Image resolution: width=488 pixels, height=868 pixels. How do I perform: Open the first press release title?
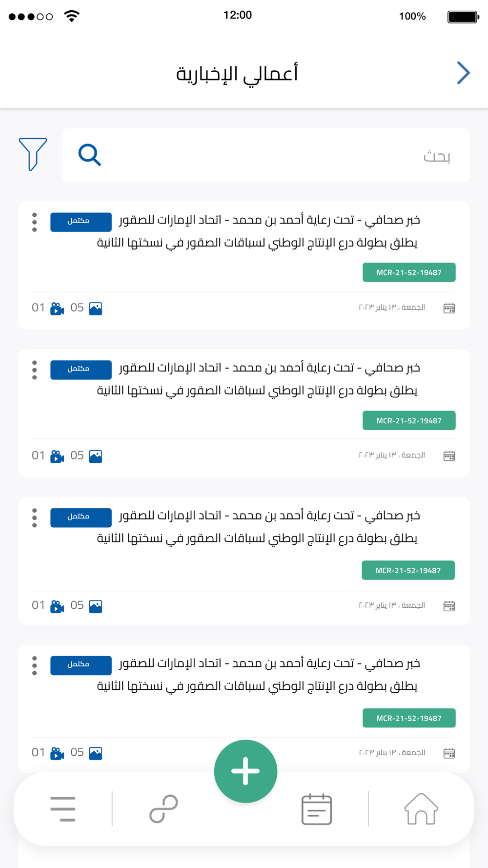pyautogui.click(x=259, y=231)
